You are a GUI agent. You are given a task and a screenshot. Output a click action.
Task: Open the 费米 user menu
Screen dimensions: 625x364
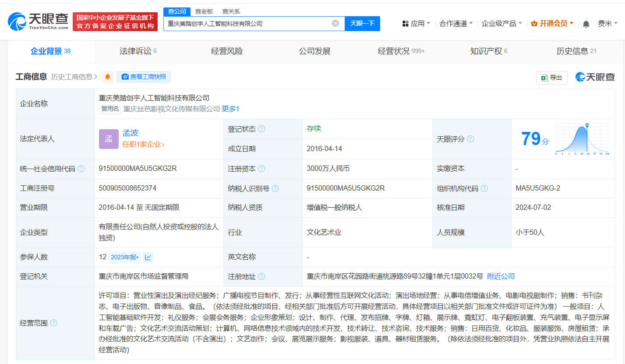pyautogui.click(x=608, y=23)
